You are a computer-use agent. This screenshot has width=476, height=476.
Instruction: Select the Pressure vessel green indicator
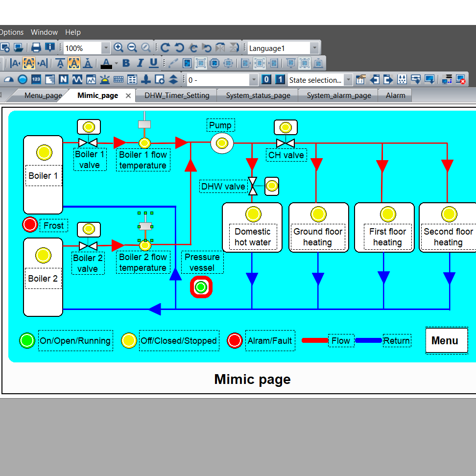point(200,287)
